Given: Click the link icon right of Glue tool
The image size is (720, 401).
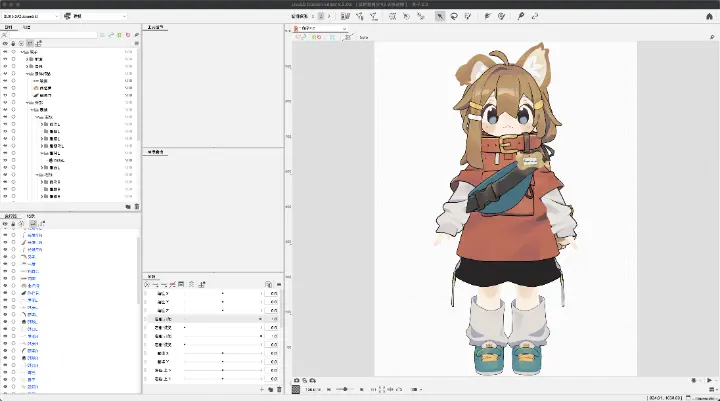Looking at the screenshot, I should click(534, 16).
